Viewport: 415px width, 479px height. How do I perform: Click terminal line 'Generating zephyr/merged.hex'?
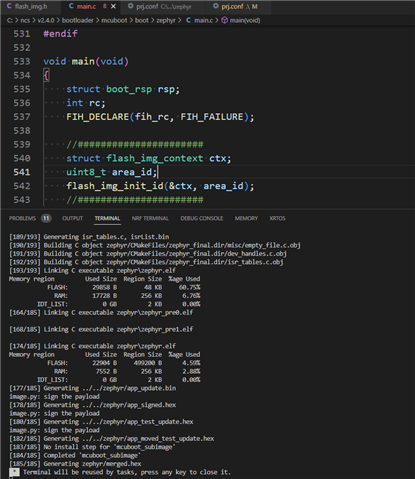pos(75,464)
